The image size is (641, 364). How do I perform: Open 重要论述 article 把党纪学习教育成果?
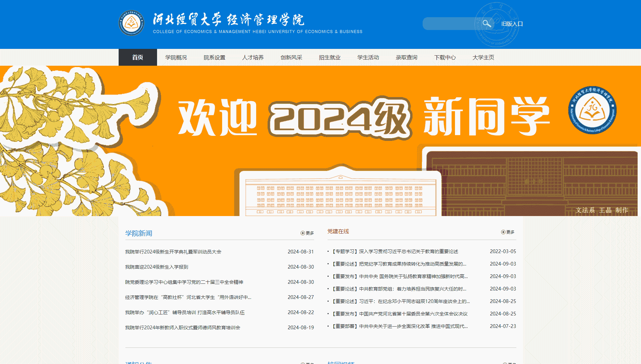399,264
